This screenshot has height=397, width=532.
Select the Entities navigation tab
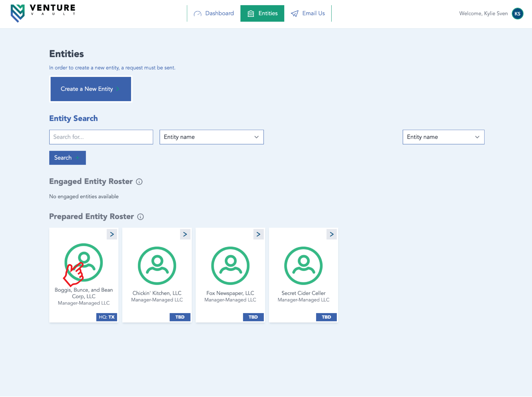262,14
